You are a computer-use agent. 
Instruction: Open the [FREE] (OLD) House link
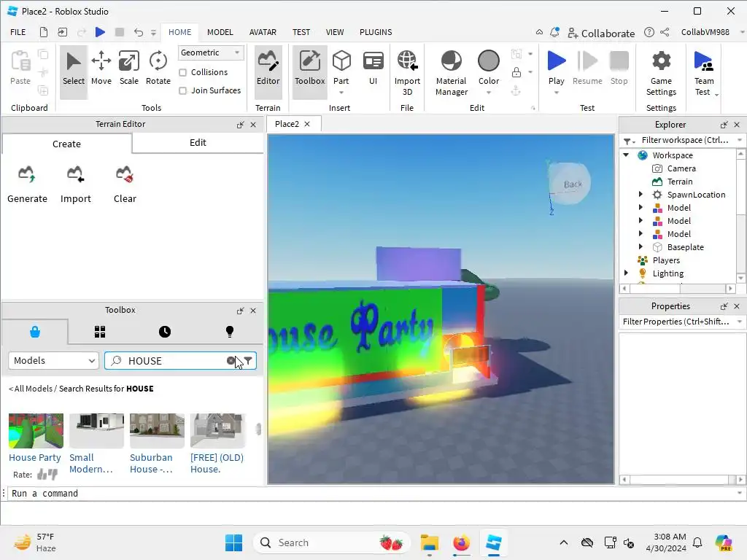point(217,463)
